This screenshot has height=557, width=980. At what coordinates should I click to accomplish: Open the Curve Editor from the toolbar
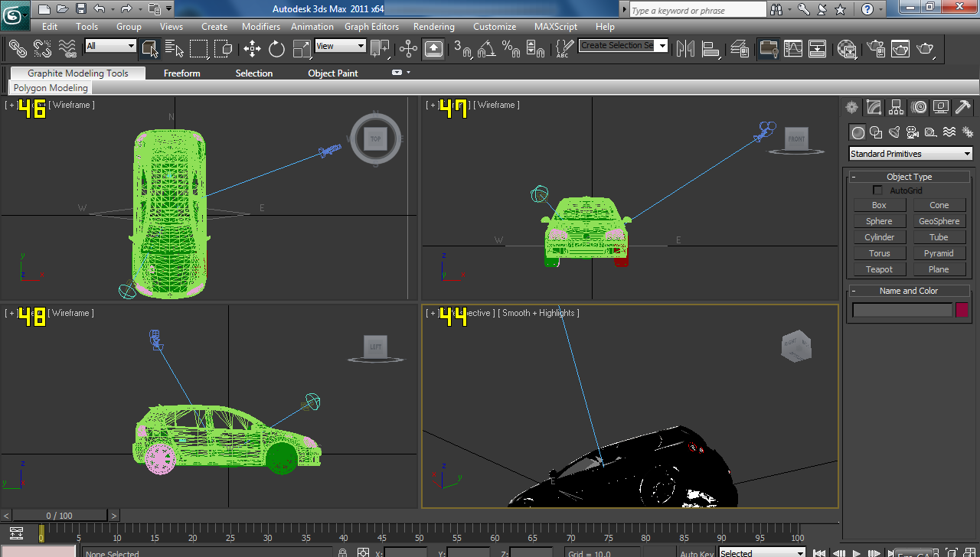792,48
